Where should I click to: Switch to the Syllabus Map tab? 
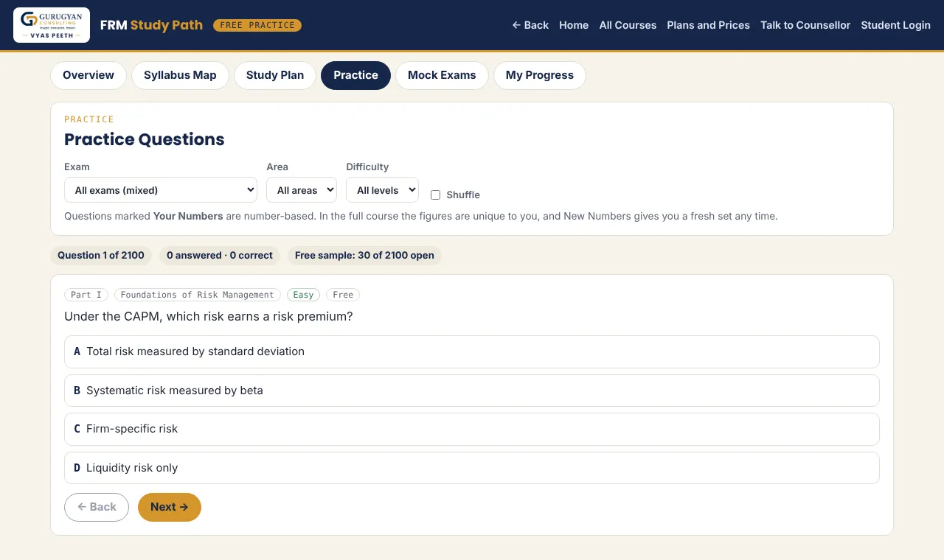180,75
